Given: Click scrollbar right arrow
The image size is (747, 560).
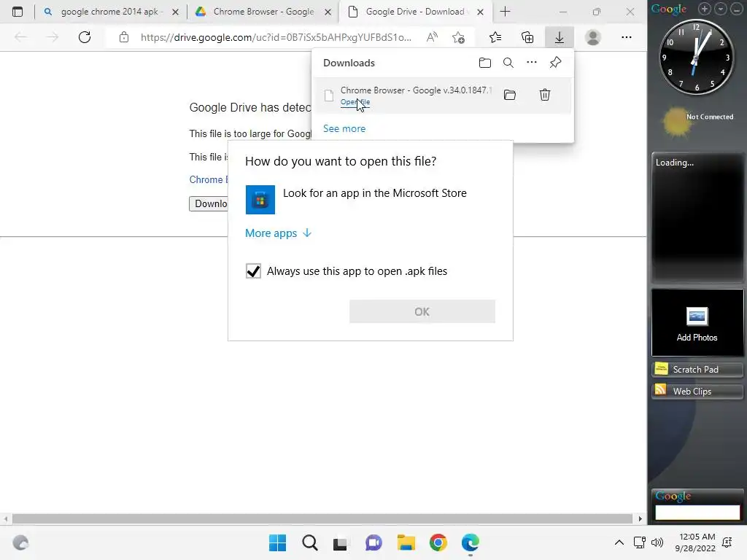Looking at the screenshot, I should point(640,518).
